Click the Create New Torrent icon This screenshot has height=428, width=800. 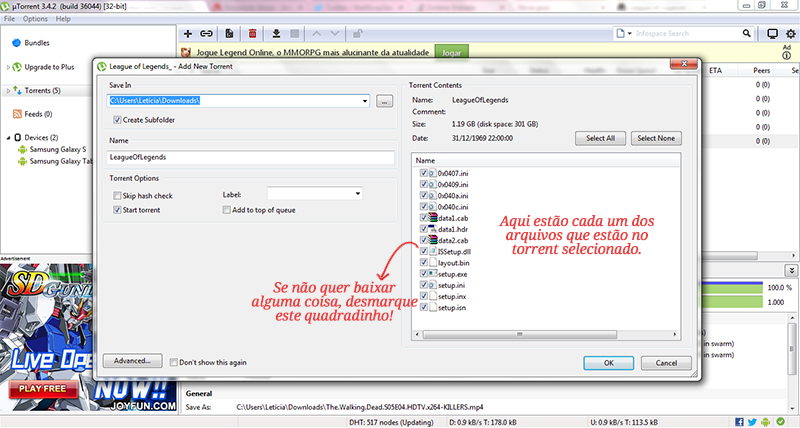[x=230, y=34]
